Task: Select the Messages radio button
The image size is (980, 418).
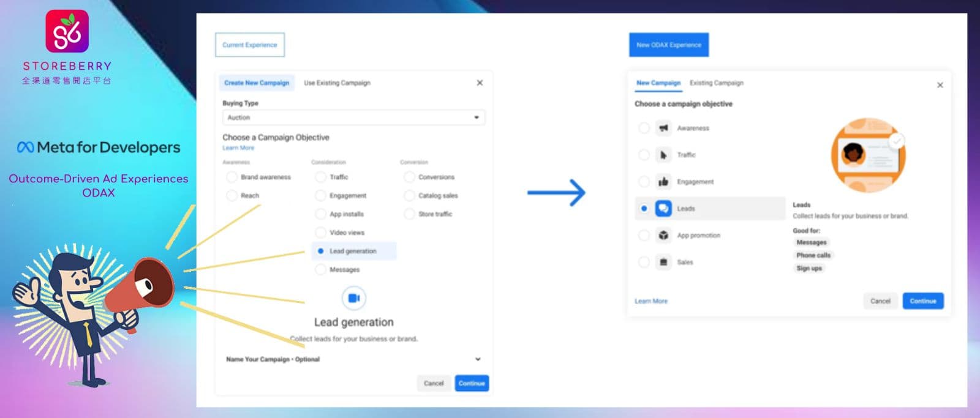Action: (x=320, y=269)
